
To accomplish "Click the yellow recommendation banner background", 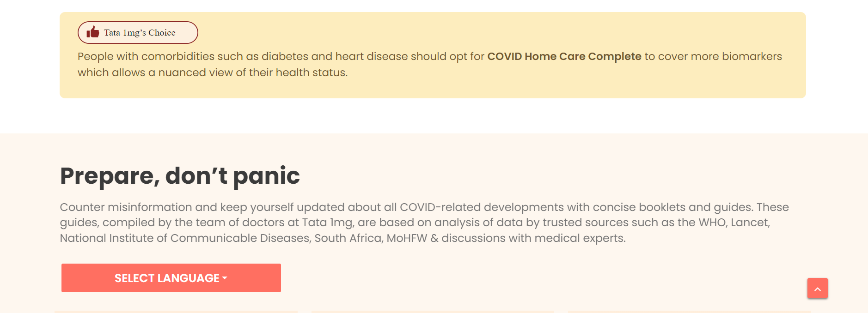I will 433,55.
